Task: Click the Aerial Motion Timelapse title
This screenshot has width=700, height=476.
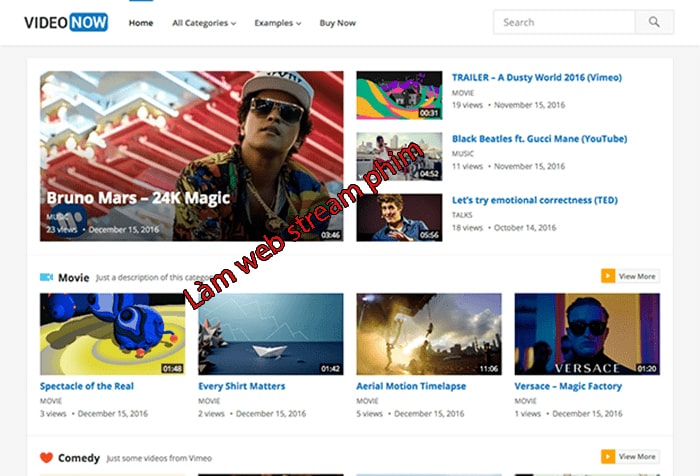Action: pos(411,386)
